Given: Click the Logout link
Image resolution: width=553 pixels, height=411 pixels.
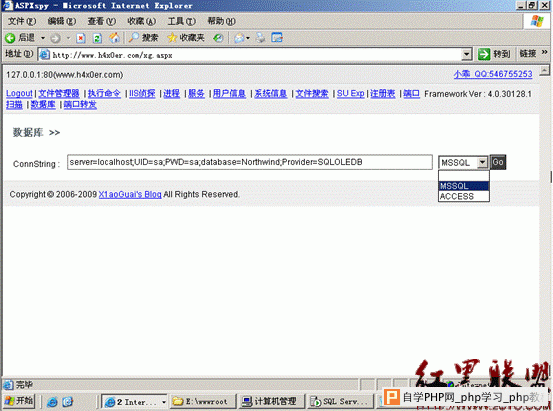Looking at the screenshot, I should point(19,93).
